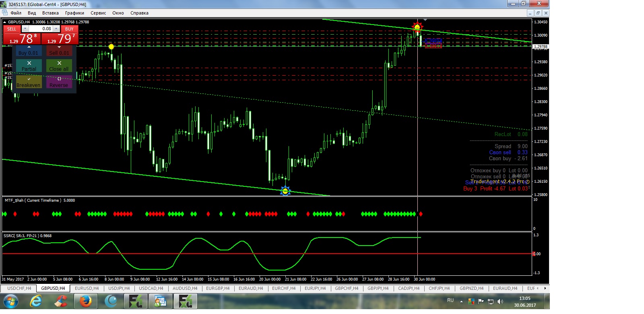
Task: Open the taskbar app with the people-and-chart icon
Action: click(x=160, y=301)
